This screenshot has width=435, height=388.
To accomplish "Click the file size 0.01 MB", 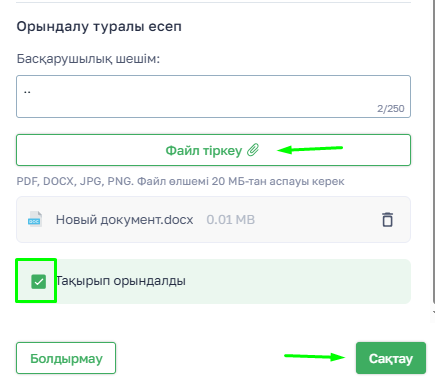I will pyautogui.click(x=230, y=220).
